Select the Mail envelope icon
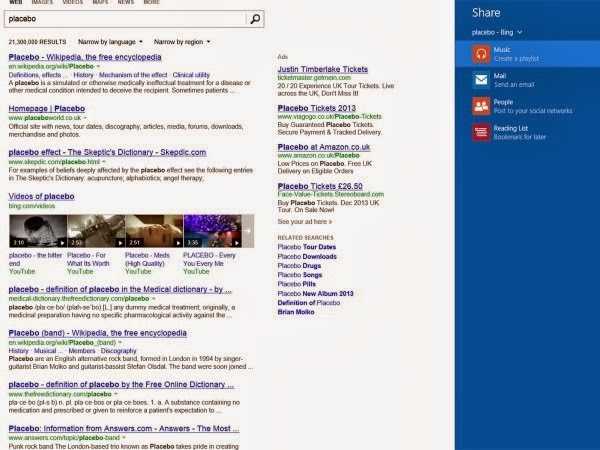Image resolution: width=600 pixels, height=450 pixels. pos(481,80)
